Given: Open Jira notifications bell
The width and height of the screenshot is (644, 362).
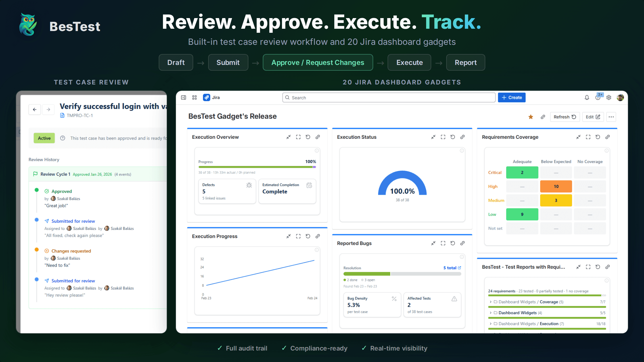Looking at the screenshot, I should click(x=587, y=97).
